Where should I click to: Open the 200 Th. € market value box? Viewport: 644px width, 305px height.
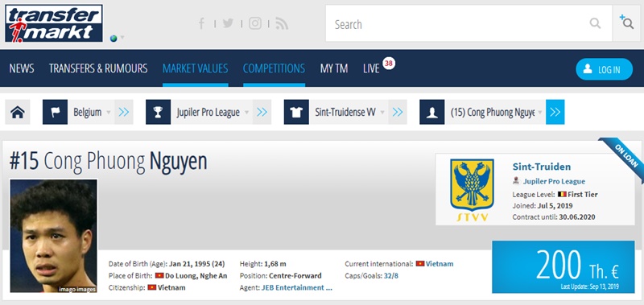(x=563, y=266)
